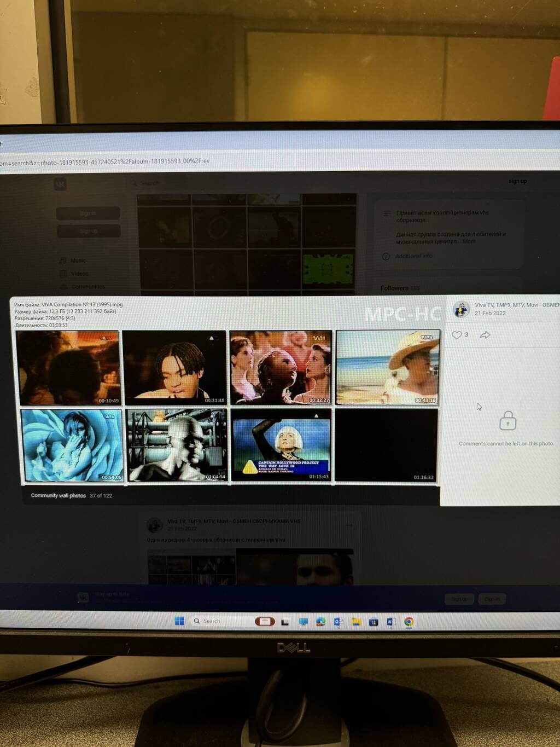This screenshot has height=747, width=560.
Task: Click the VK logo in header
Action: [x=60, y=184]
